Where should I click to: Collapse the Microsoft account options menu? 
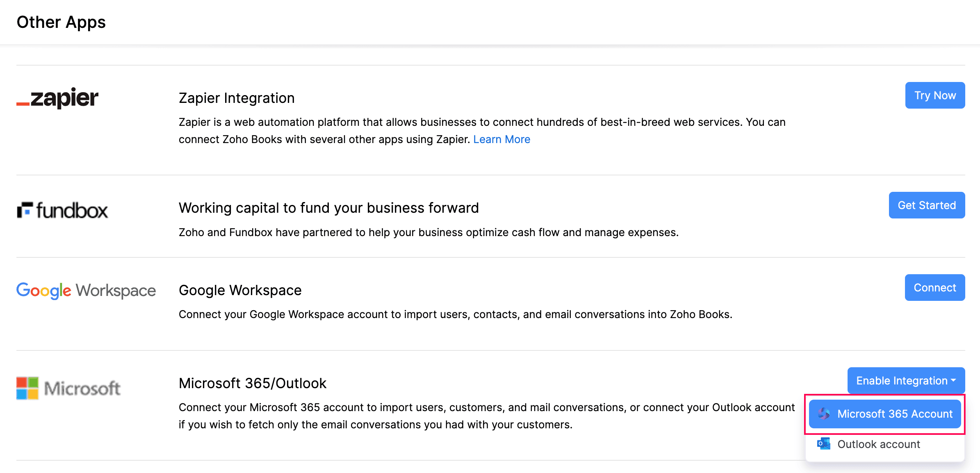pos(906,380)
